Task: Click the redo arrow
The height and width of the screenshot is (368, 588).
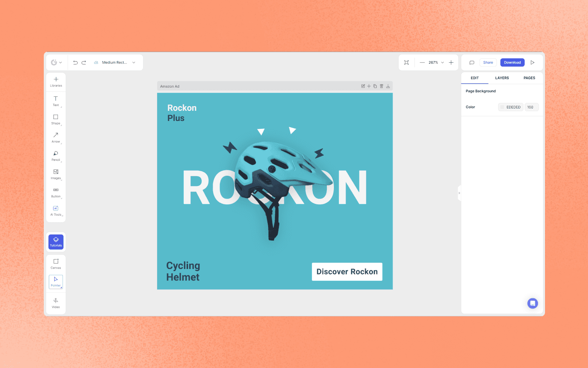Action: pos(84,63)
